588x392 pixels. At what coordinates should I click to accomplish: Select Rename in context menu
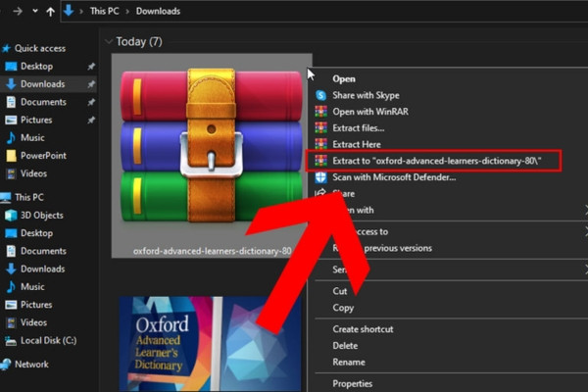(x=349, y=363)
